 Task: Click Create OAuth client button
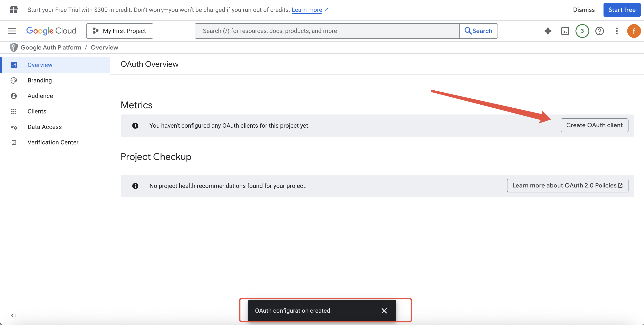(594, 125)
